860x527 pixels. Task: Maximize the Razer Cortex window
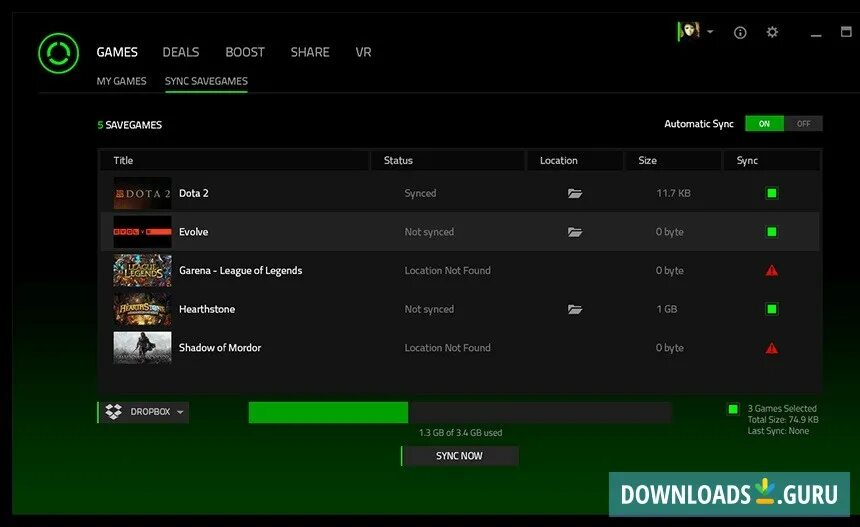846,31
